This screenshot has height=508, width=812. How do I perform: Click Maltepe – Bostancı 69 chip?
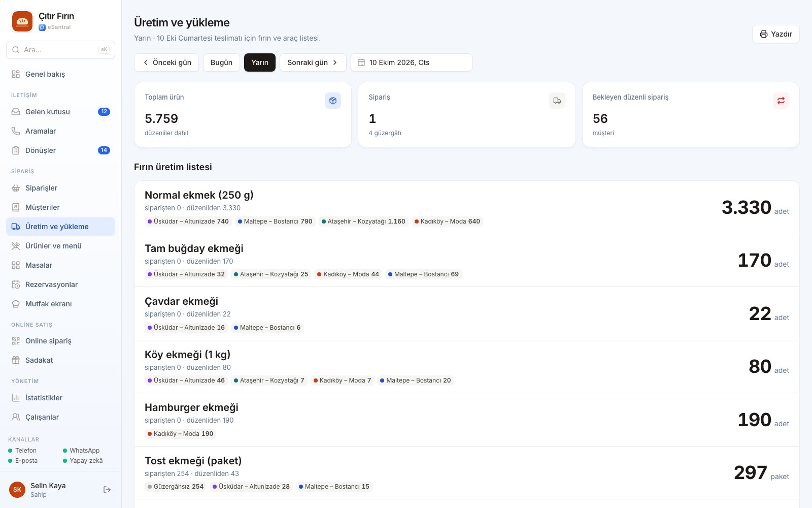[423, 274]
